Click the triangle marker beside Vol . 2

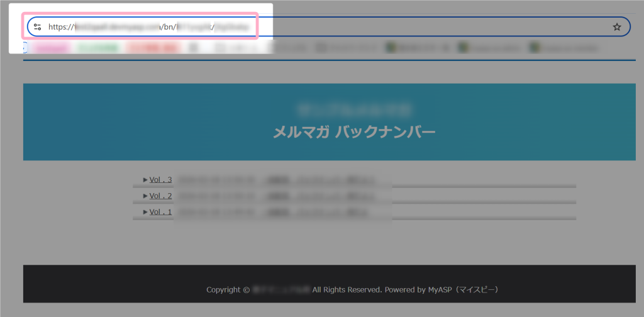pos(145,196)
